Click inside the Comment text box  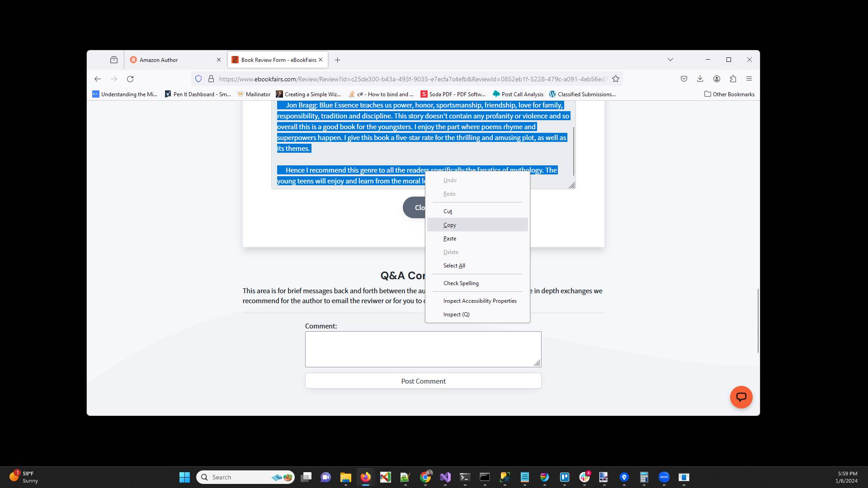click(x=423, y=349)
